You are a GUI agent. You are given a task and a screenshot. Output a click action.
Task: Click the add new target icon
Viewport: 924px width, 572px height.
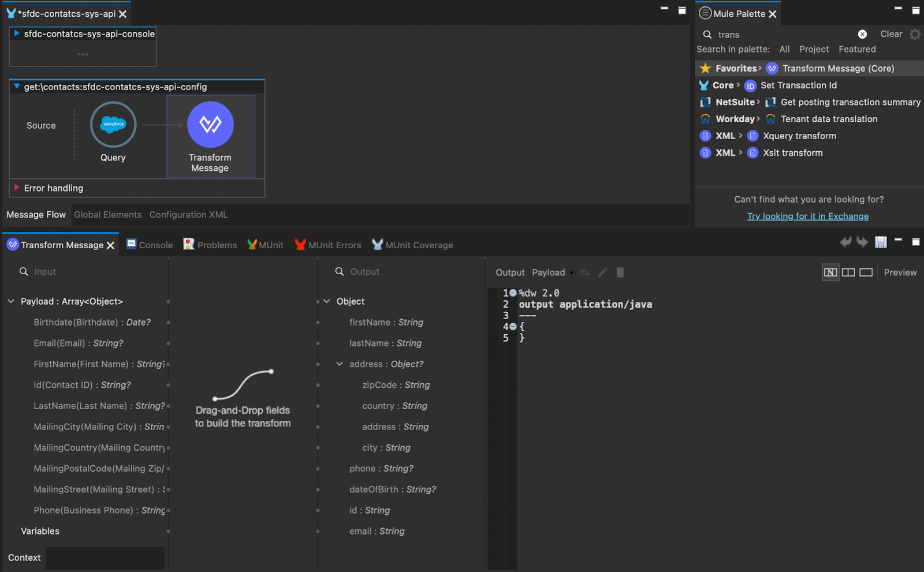click(x=584, y=272)
